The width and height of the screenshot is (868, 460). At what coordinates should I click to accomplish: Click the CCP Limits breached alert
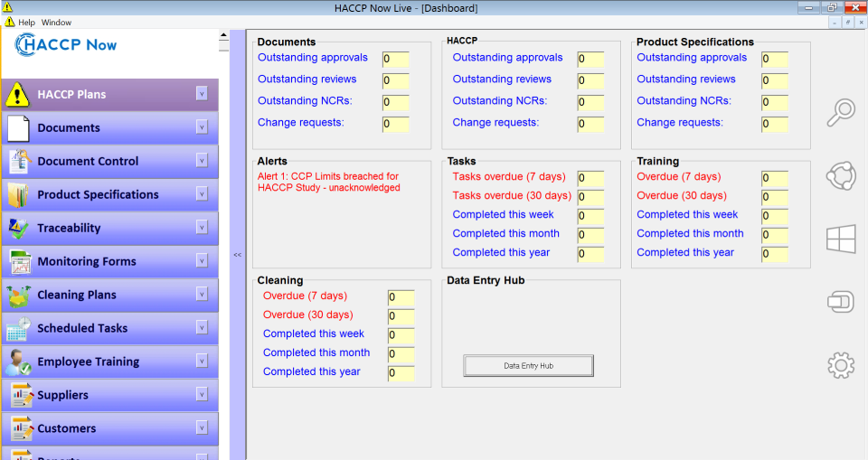329,183
